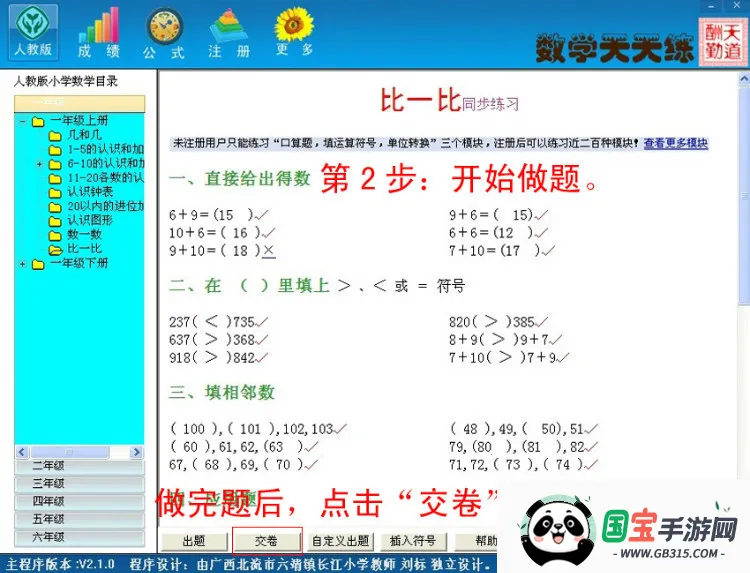
Task: Click the answer field for 6+9
Action: pyautogui.click(x=233, y=215)
